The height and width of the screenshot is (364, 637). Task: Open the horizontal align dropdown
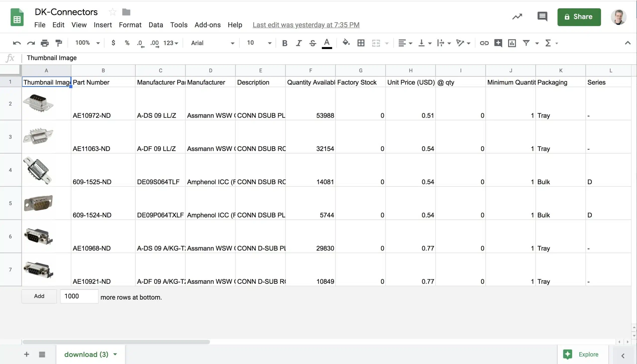tap(405, 43)
